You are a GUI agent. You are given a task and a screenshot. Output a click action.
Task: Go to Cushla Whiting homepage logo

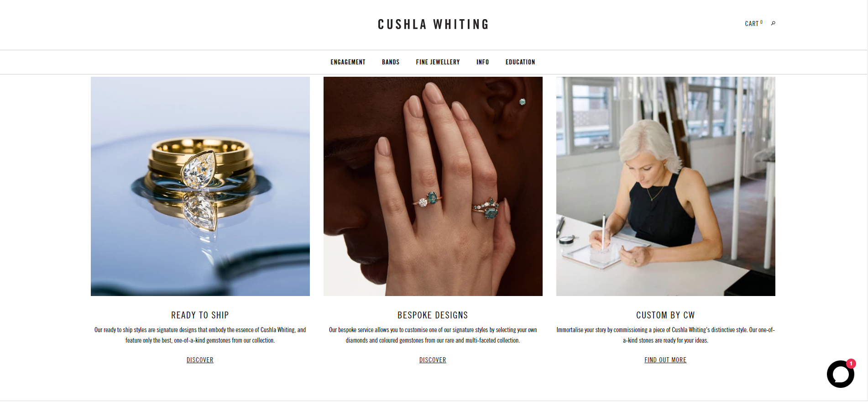(433, 24)
